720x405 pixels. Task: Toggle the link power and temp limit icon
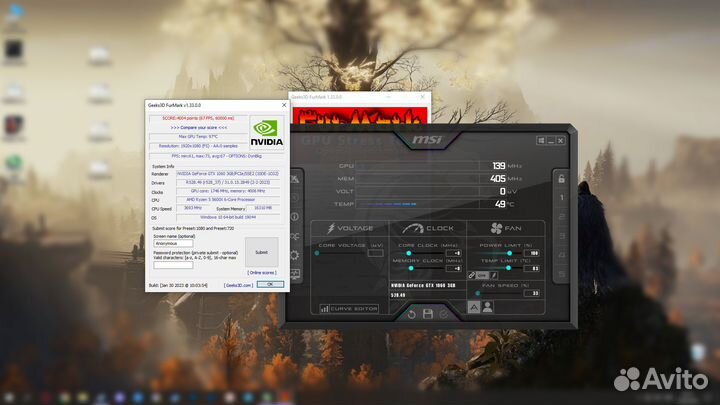click(x=472, y=276)
